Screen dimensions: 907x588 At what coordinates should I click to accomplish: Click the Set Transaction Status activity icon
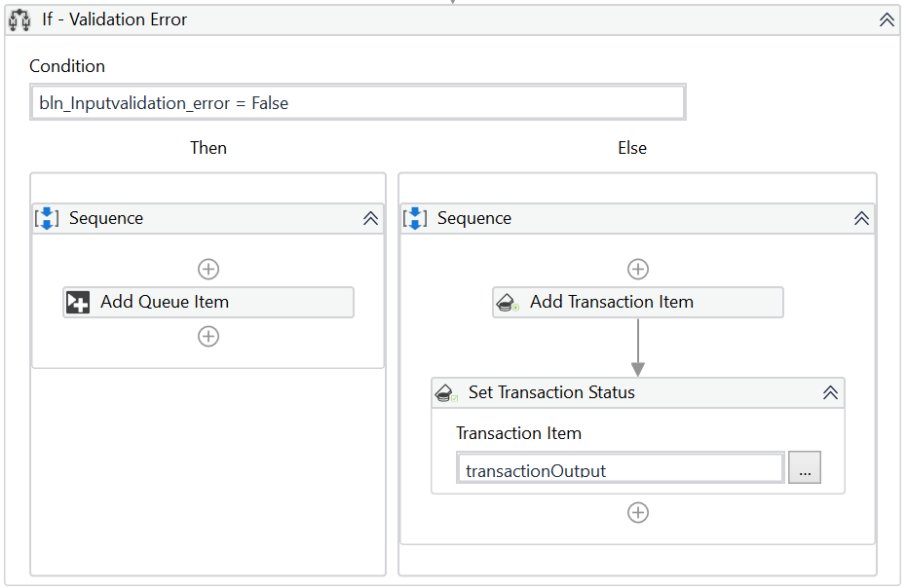(446, 393)
